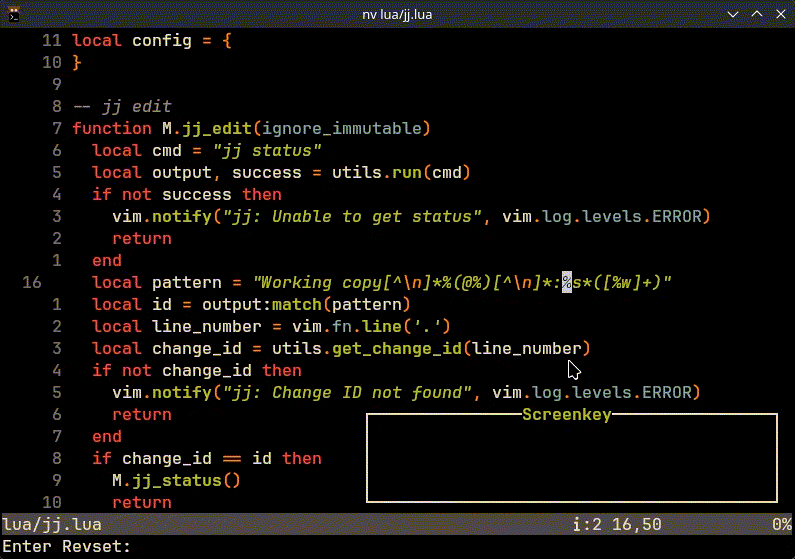This screenshot has width=795, height=559.
Task: Click the current line number 16 in gutter
Action: pos(31,283)
